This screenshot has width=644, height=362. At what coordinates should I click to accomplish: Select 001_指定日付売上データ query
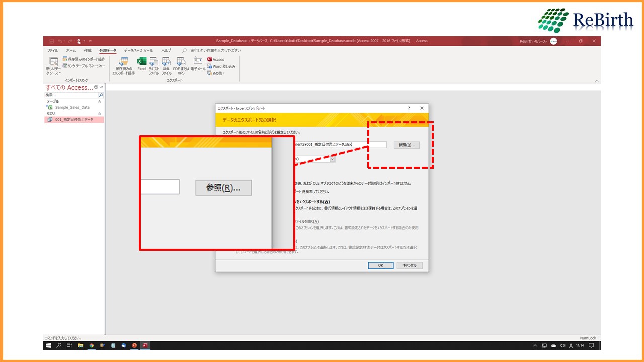74,120
